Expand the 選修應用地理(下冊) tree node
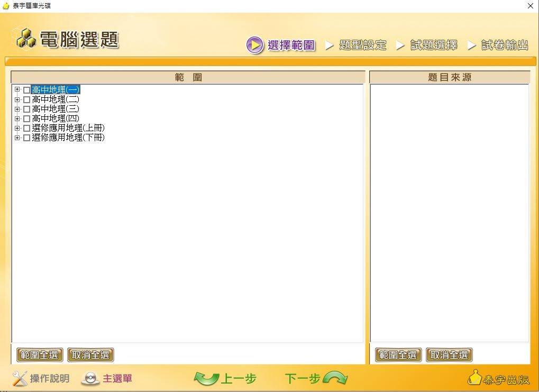This screenshot has width=539, height=392. tap(17, 138)
